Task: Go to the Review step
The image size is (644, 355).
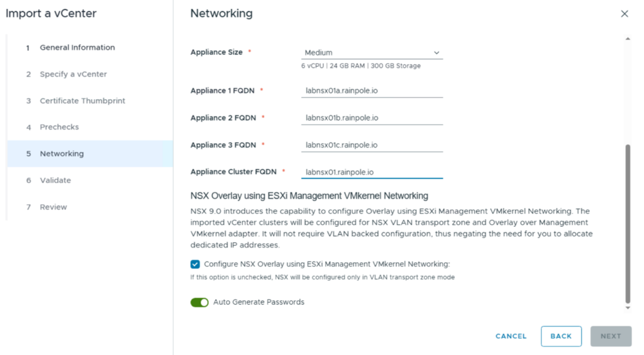Action: coord(53,207)
